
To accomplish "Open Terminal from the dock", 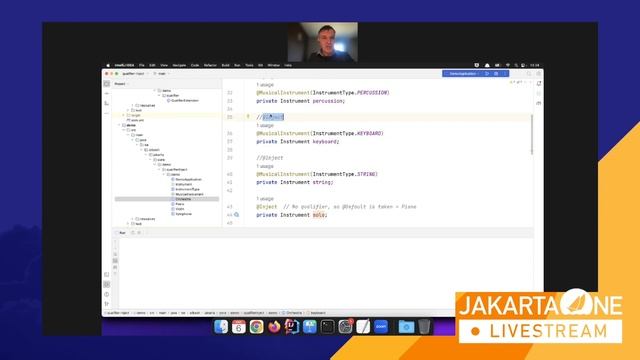I will point(327,327).
